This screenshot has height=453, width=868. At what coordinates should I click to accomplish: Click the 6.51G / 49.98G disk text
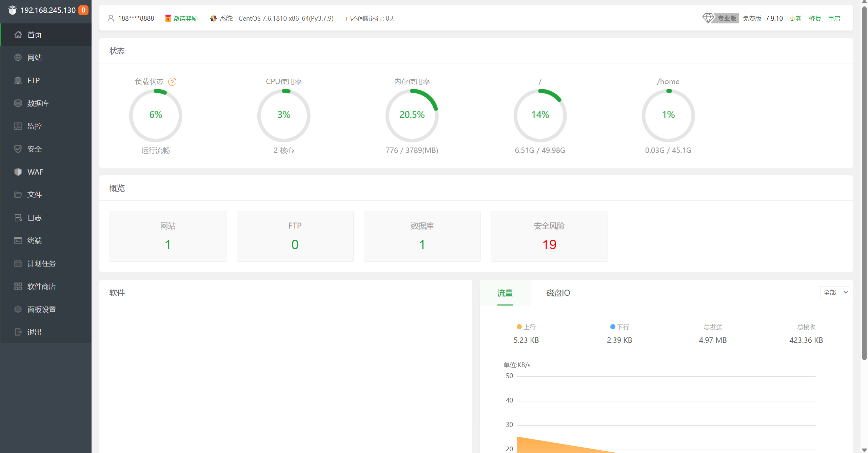click(x=540, y=150)
